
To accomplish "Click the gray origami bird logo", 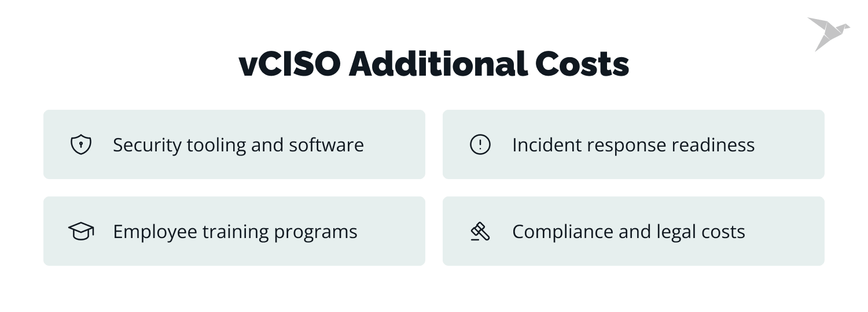I will point(827,33).
